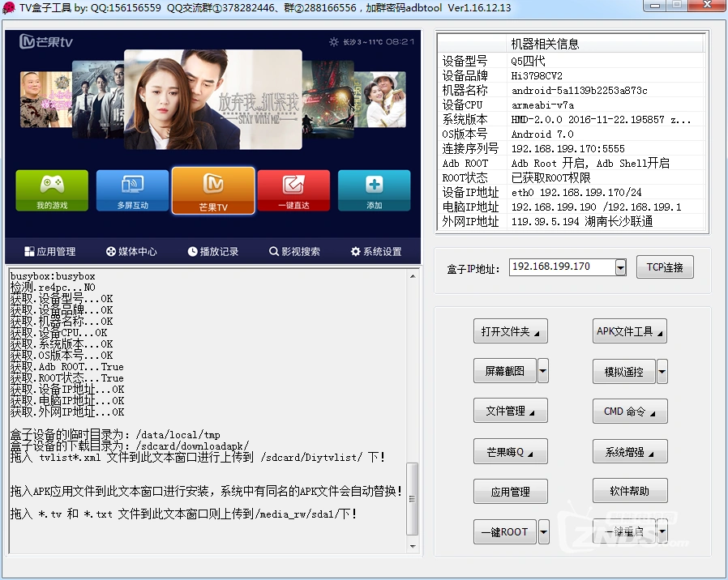Click the 应用管理 button in the tool panel

pyautogui.click(x=510, y=492)
